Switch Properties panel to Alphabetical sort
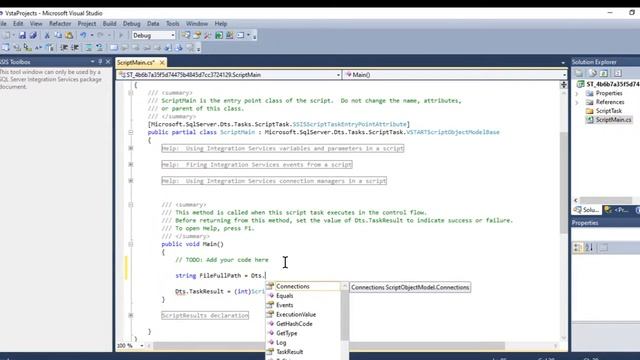The width and height of the screenshot is (640, 360). click(589, 247)
